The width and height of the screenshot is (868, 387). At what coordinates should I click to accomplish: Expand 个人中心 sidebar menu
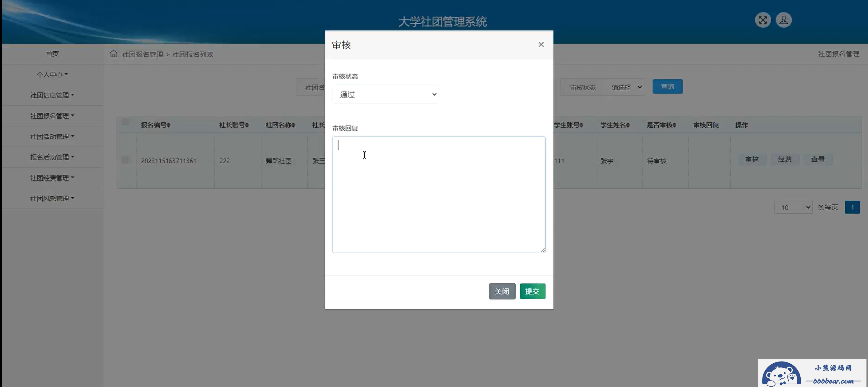coord(52,74)
